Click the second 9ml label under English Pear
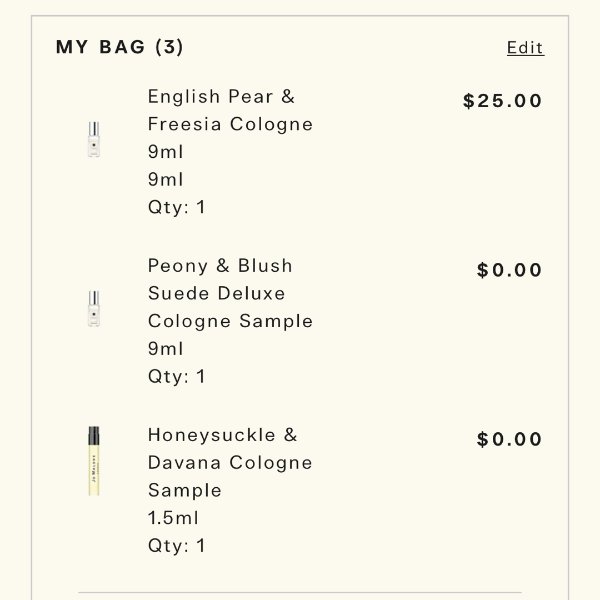600x600 pixels. (166, 179)
